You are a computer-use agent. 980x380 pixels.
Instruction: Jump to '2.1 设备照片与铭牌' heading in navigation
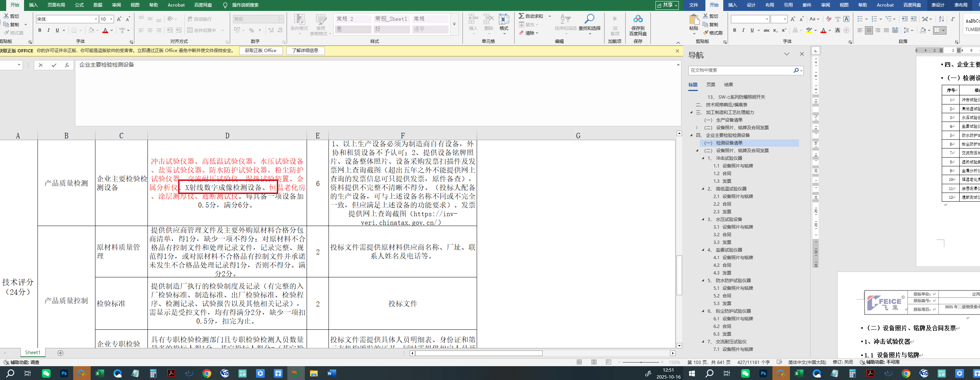tap(733, 196)
